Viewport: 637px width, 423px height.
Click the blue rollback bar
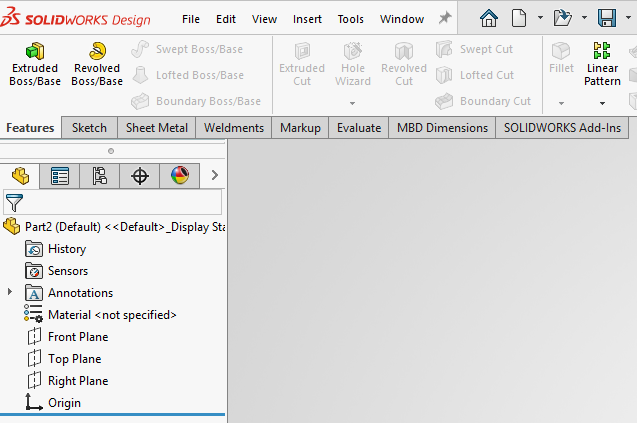click(x=113, y=414)
